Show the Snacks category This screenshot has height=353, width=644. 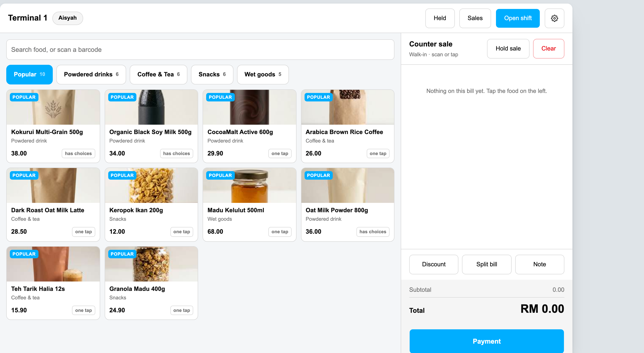(x=212, y=74)
